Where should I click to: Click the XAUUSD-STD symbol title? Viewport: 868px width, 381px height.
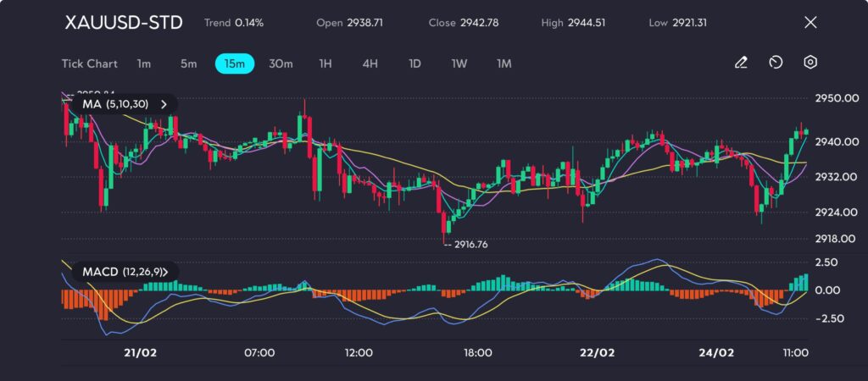pyautogui.click(x=124, y=22)
